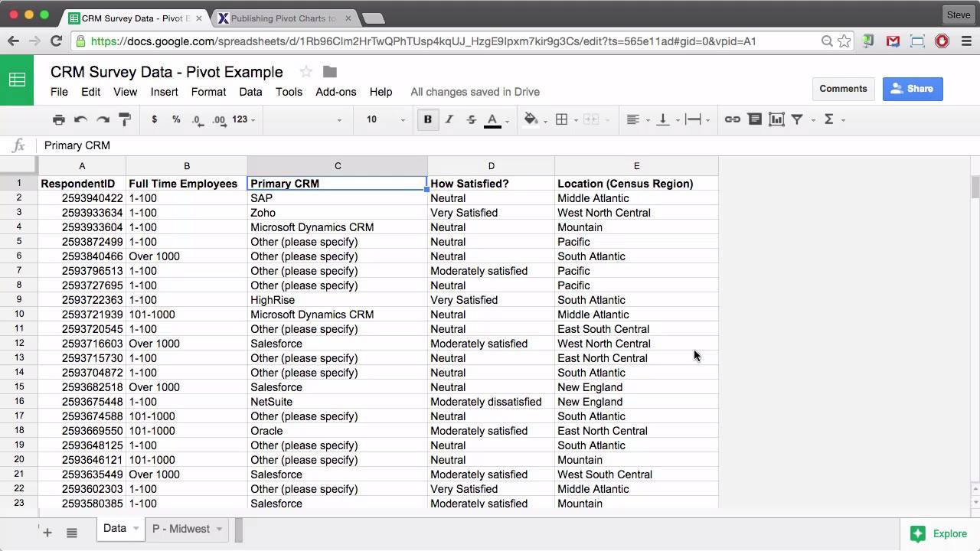
Task: Open the Chrome hamburger menu
Action: tap(966, 41)
